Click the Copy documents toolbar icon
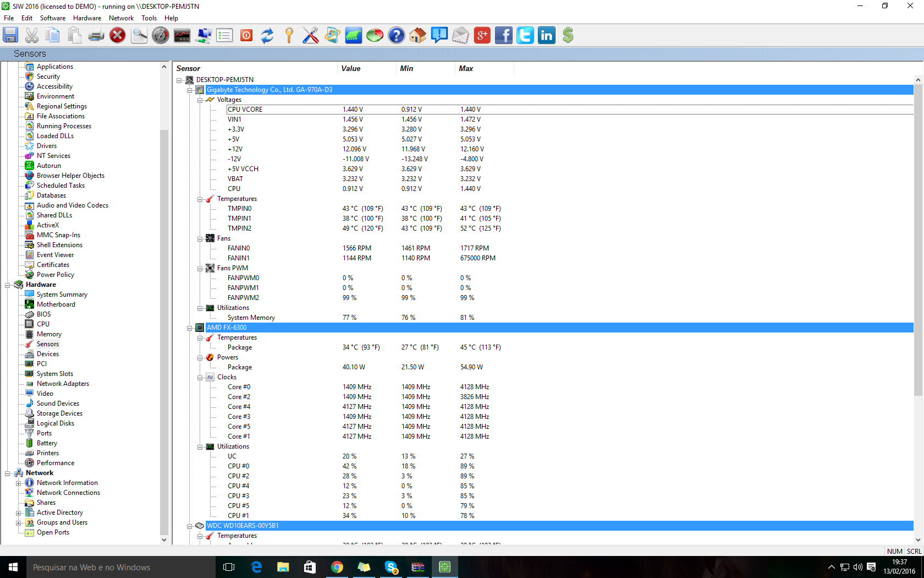The width and height of the screenshot is (924, 578). click(53, 35)
